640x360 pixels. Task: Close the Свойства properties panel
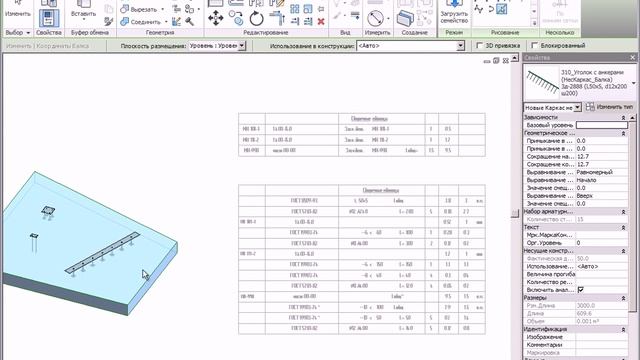(x=632, y=58)
